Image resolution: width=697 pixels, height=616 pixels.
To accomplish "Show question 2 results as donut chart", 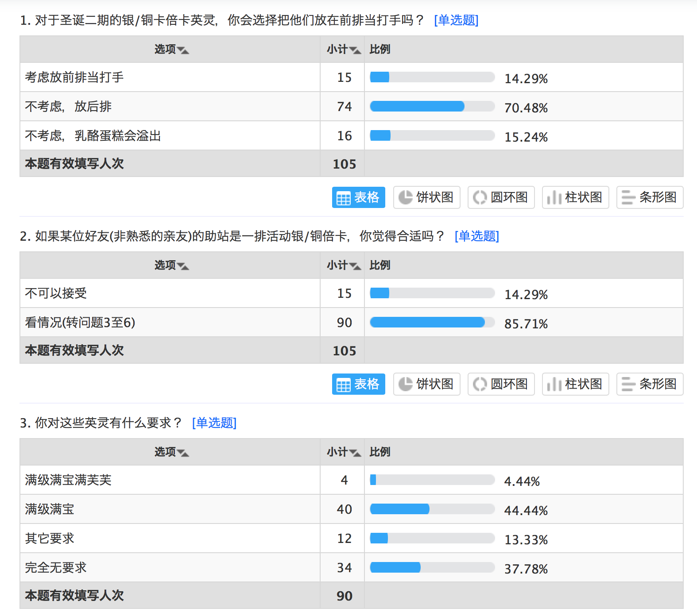I will [500, 385].
